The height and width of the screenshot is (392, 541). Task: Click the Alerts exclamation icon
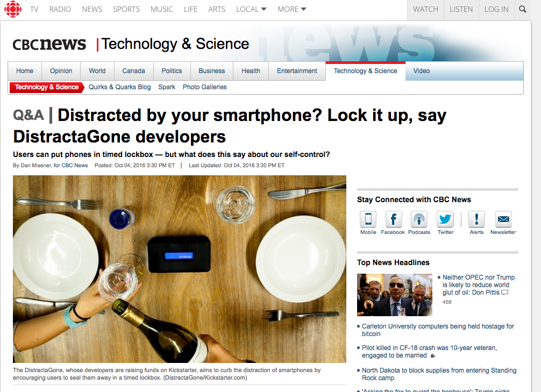pos(476,219)
